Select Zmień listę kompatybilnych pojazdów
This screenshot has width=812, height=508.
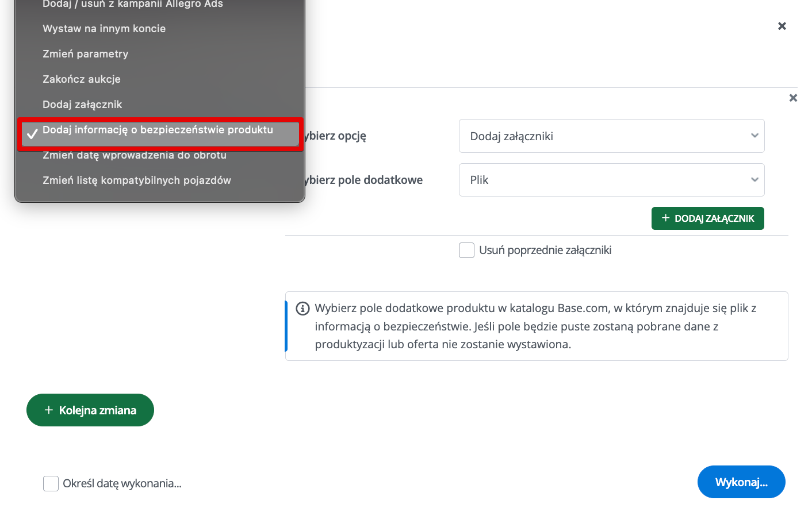[137, 180]
